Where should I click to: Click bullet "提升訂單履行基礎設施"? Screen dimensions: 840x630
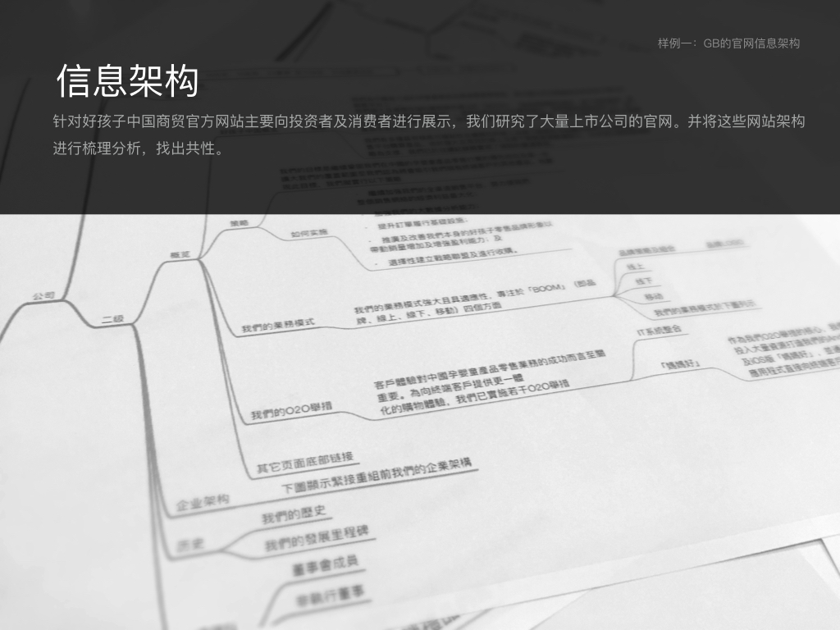pyautogui.click(x=422, y=222)
